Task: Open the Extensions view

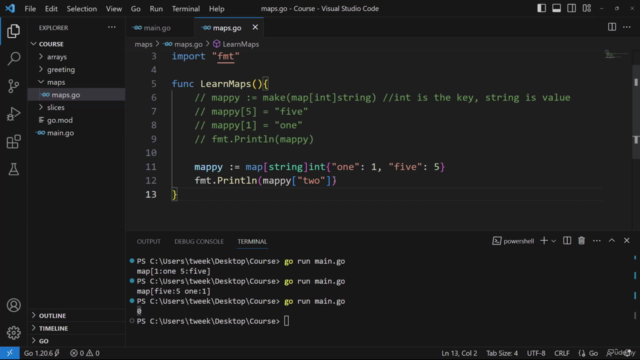Action: click(13, 142)
